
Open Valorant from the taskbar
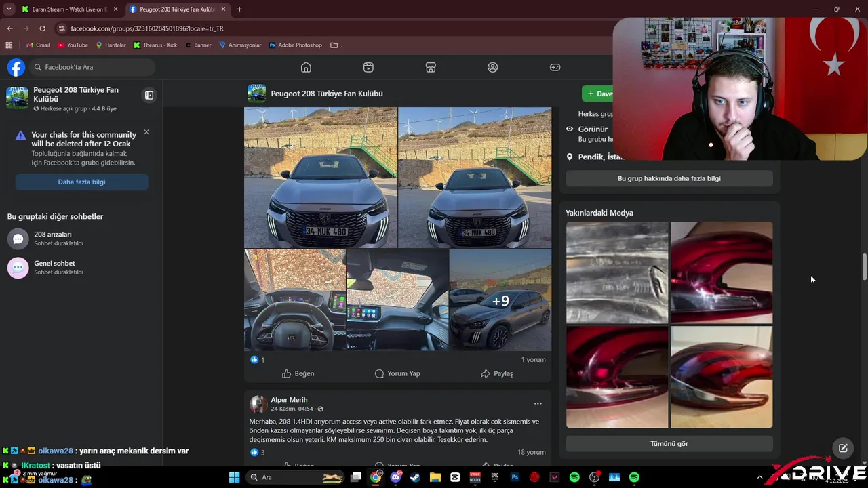(555, 477)
